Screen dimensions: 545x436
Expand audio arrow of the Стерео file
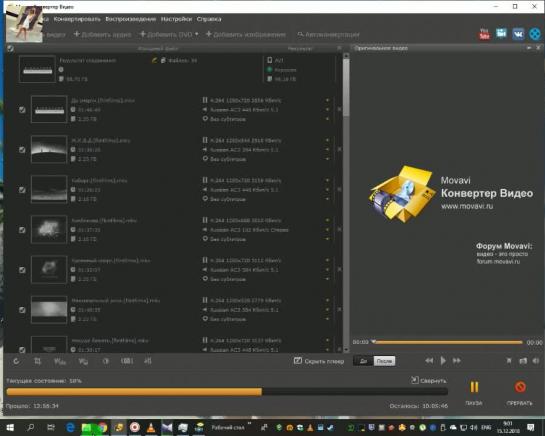327,230
